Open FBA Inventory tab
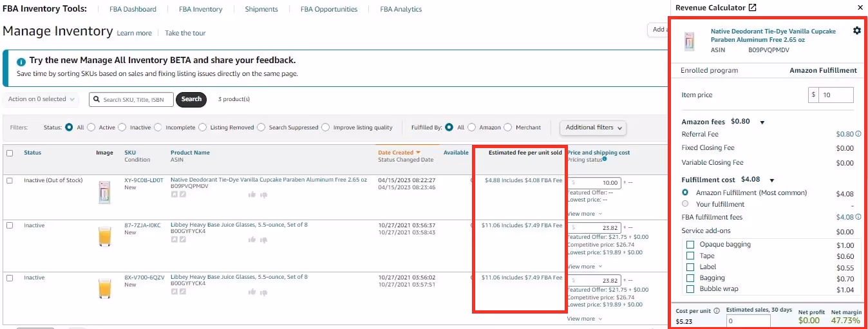The image size is (868, 329). [x=200, y=9]
